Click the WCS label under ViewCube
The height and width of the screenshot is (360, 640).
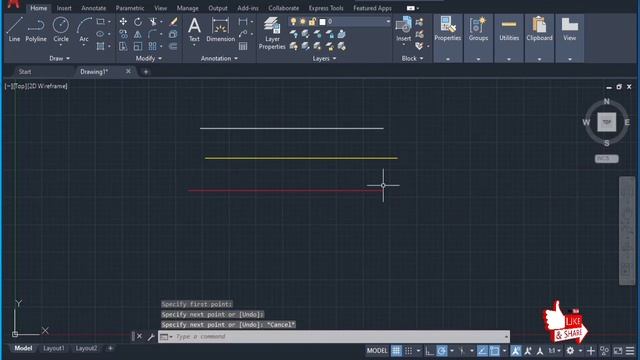606,158
